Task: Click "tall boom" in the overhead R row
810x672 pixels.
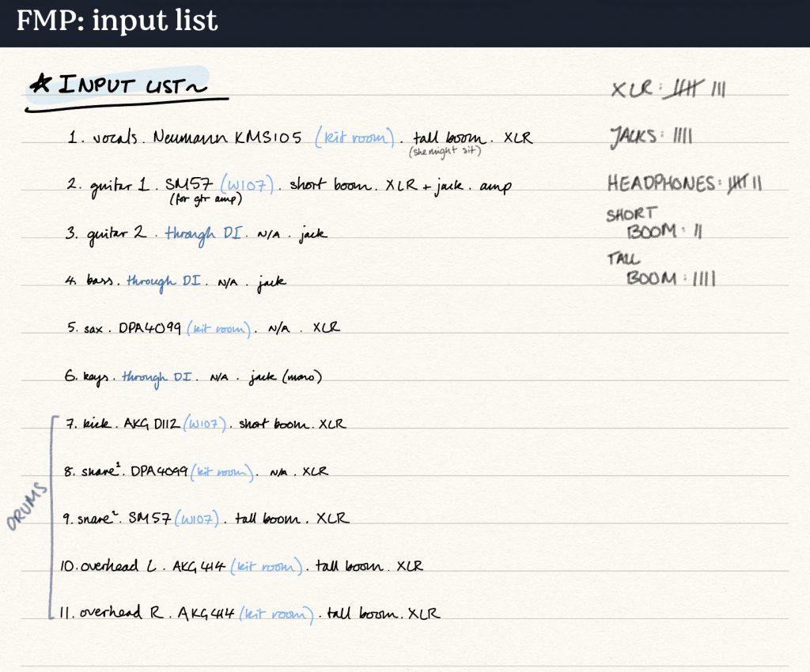Action: tap(362, 613)
